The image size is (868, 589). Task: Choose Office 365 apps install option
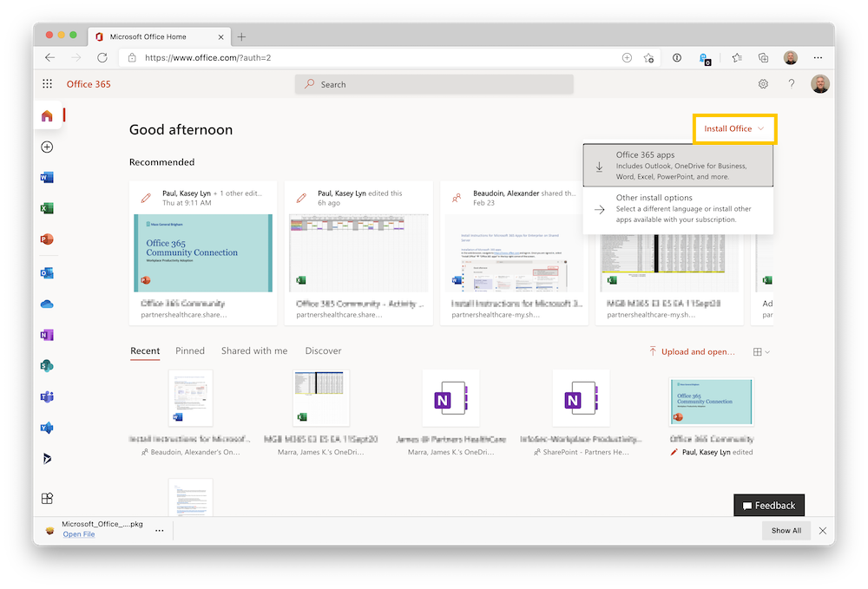tap(678, 166)
